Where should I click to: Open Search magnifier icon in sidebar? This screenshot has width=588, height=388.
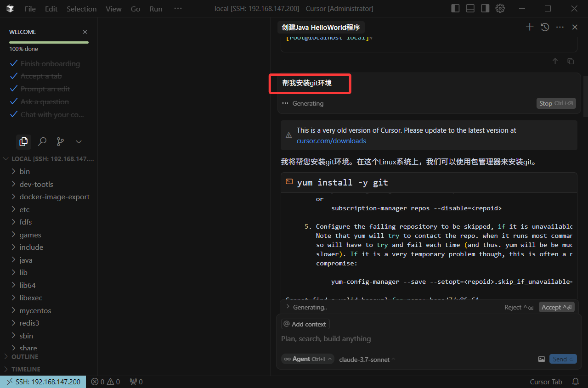pyautogui.click(x=42, y=141)
